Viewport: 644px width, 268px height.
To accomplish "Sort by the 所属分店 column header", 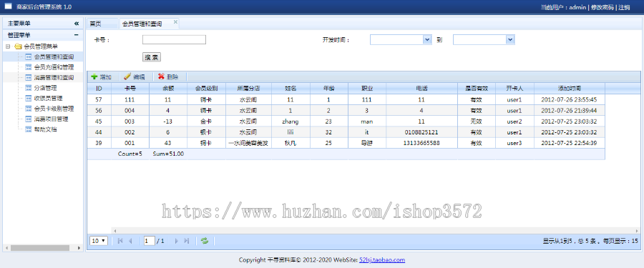I will (x=248, y=88).
